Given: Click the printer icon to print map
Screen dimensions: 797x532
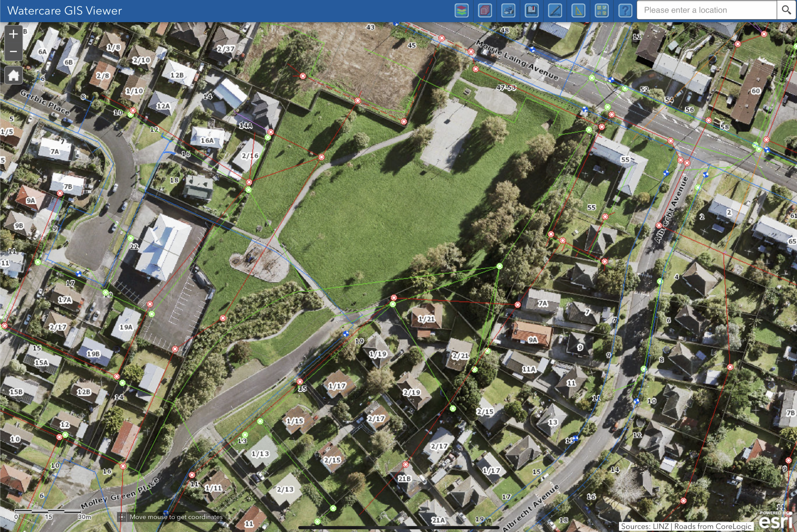Looking at the screenshot, I should [508, 10].
